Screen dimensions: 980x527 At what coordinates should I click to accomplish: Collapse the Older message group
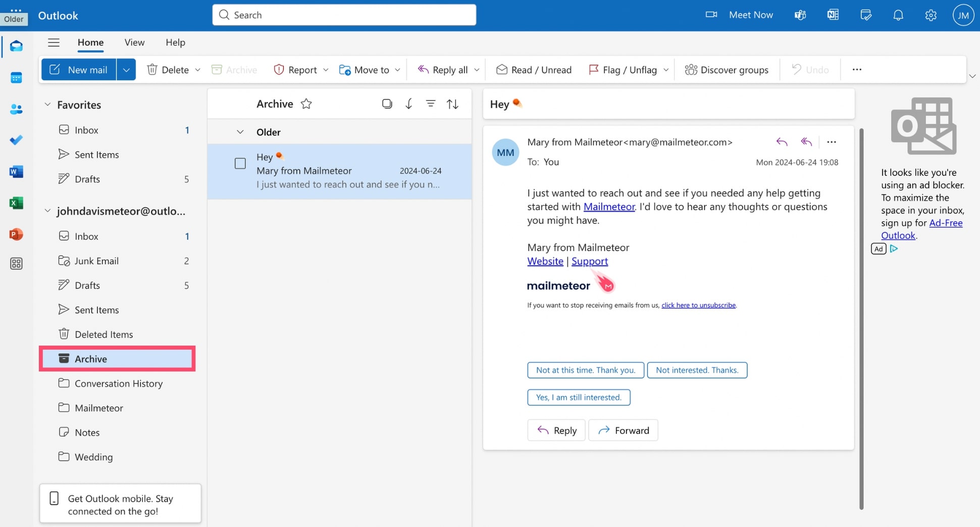pyautogui.click(x=240, y=132)
